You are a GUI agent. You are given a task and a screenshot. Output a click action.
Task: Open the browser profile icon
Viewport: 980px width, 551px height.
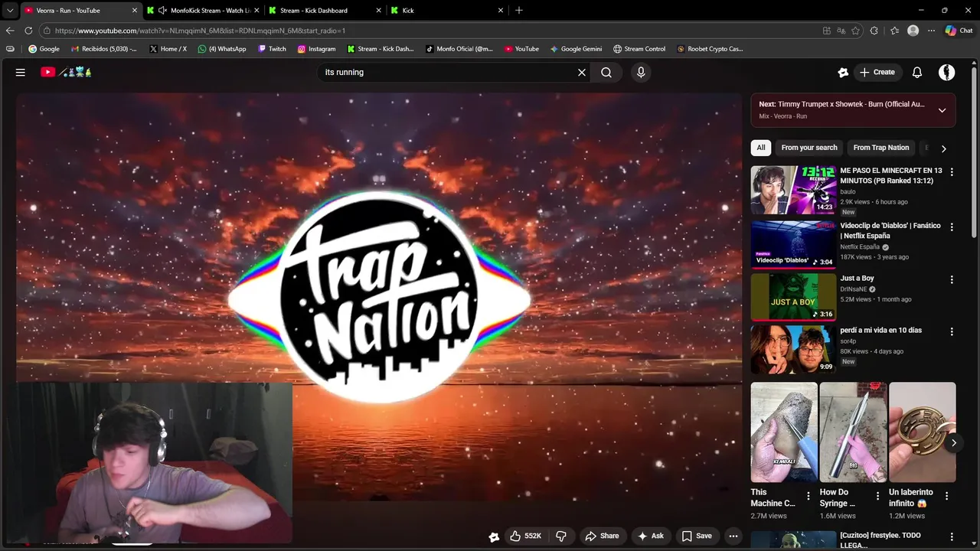[913, 31]
